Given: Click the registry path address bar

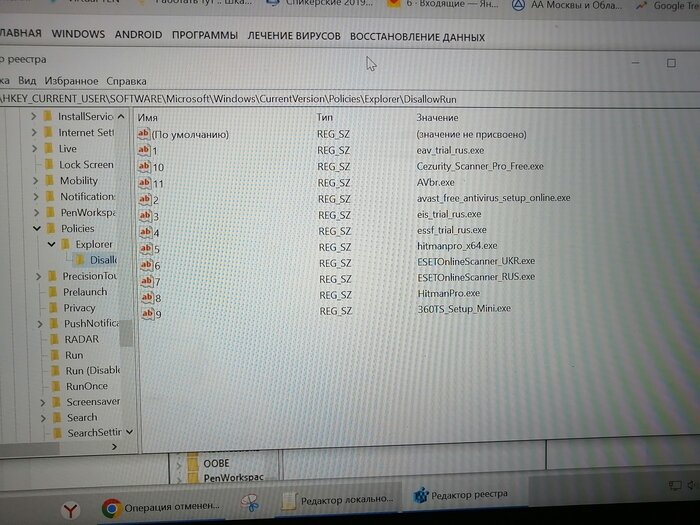Looking at the screenshot, I should point(350,99).
